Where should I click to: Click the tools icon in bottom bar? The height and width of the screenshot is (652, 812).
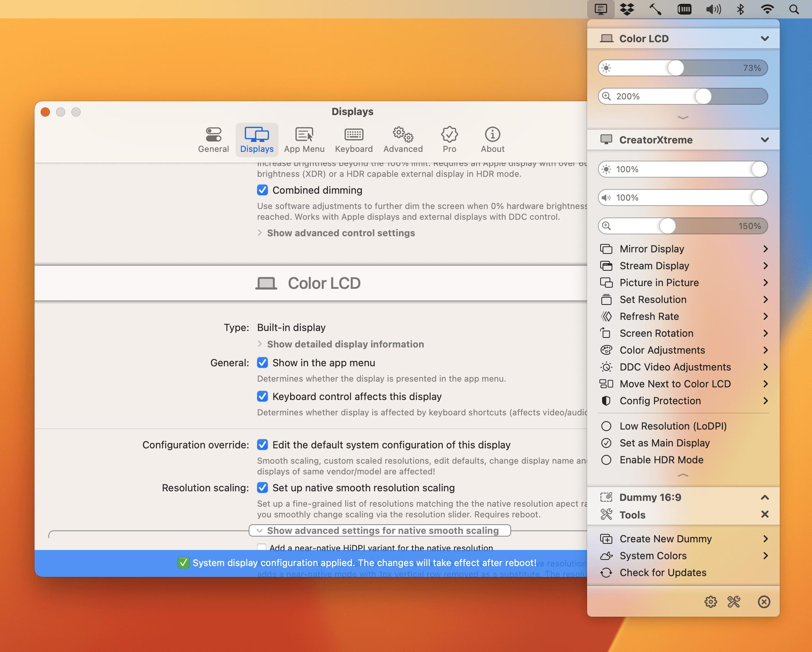(734, 602)
